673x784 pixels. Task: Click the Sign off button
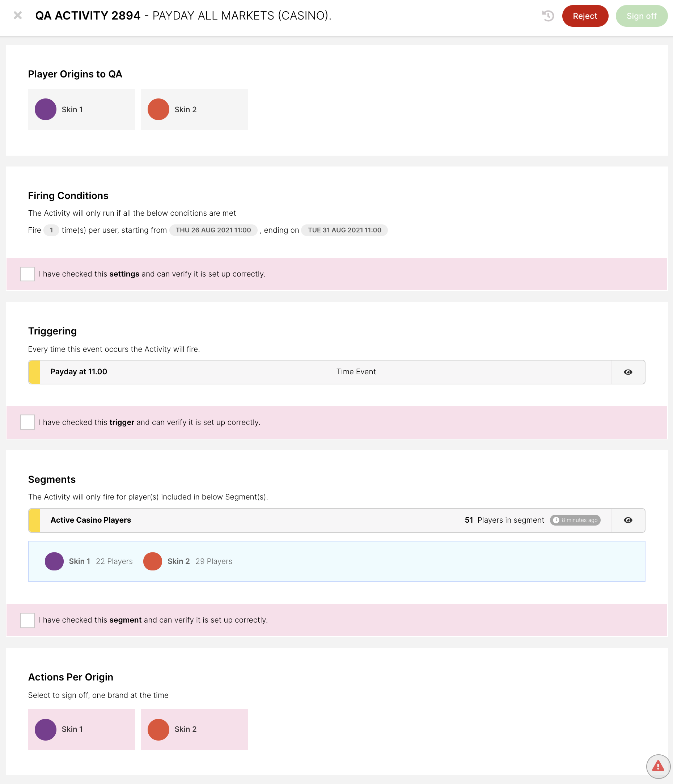point(641,16)
